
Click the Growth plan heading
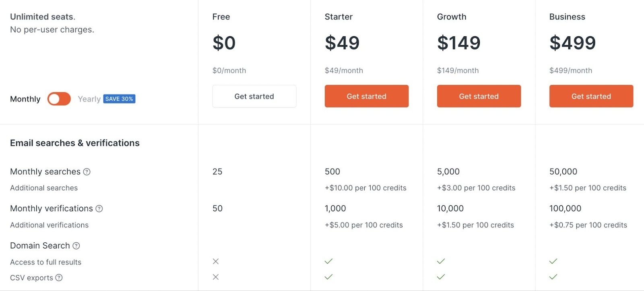(452, 17)
